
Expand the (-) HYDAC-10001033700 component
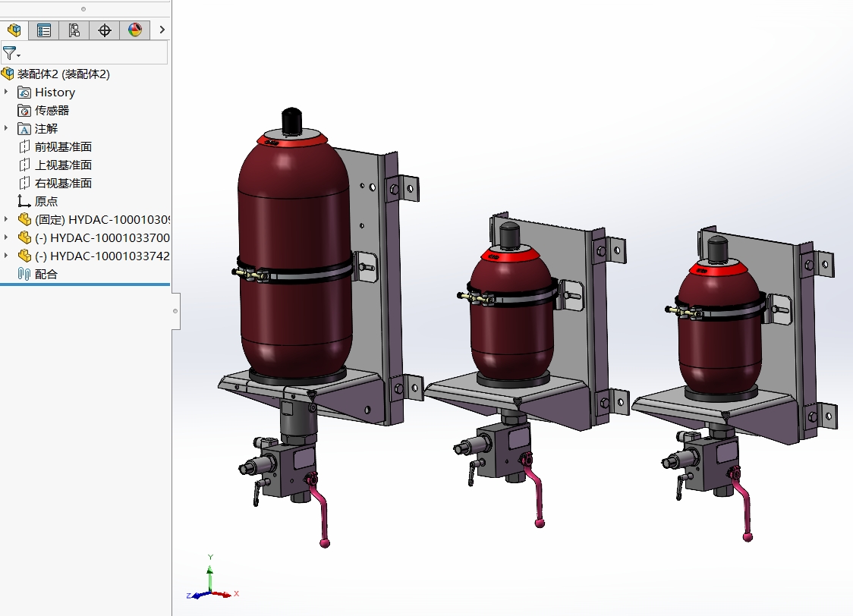tap(6, 237)
